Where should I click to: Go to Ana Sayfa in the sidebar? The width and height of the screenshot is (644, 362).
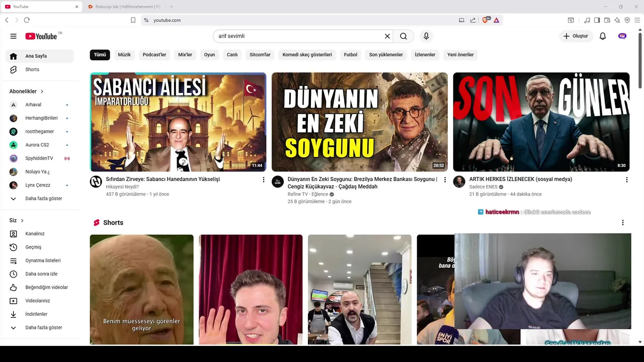(x=40, y=56)
